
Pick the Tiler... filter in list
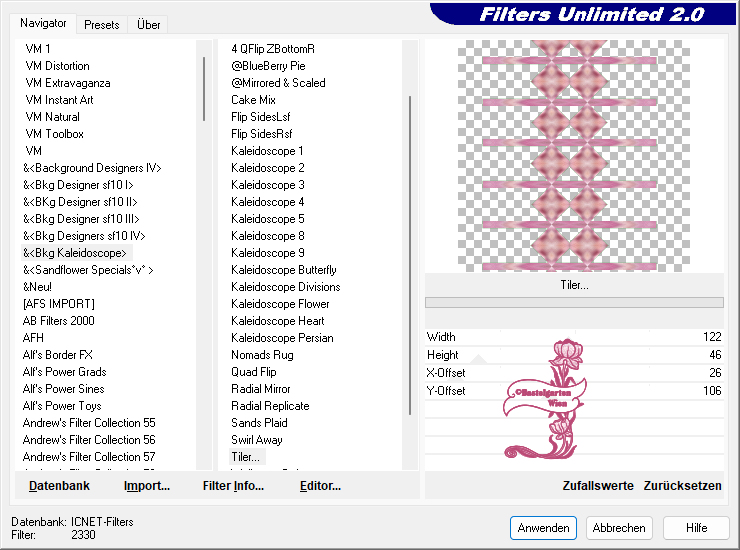coord(245,457)
